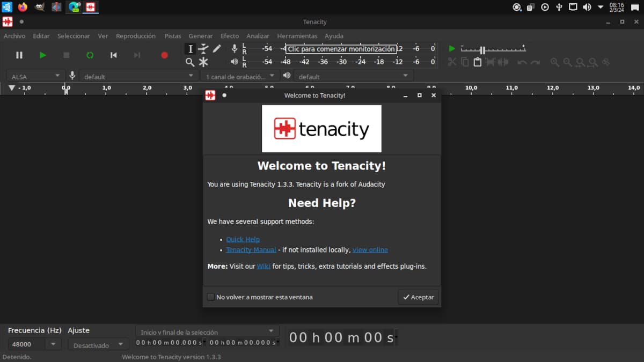Click the Aceptar button
The height and width of the screenshot is (362, 644).
click(x=418, y=297)
